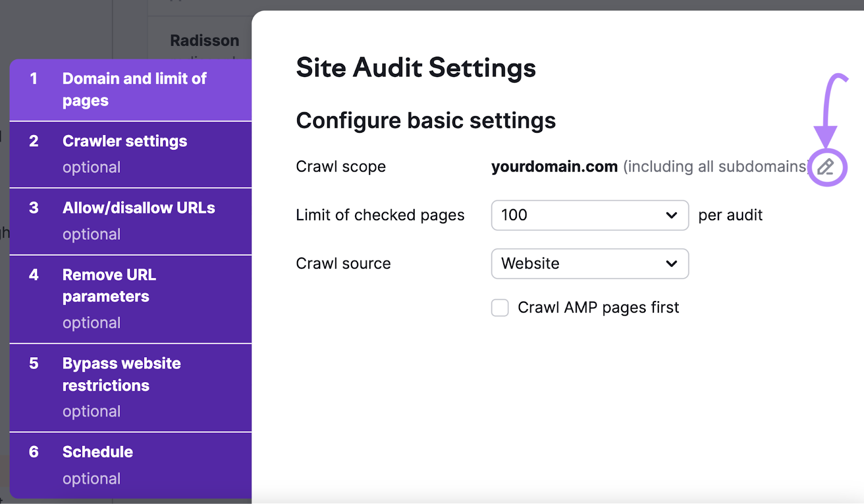Image resolution: width=864 pixels, height=504 pixels.
Task: Click the 'per audit' text beside the limit
Action: (730, 215)
